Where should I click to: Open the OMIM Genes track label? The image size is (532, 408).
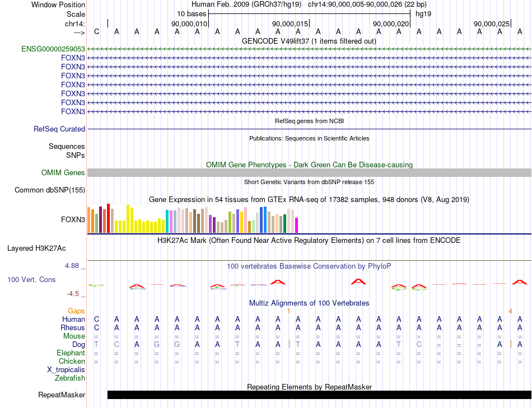[x=63, y=173]
